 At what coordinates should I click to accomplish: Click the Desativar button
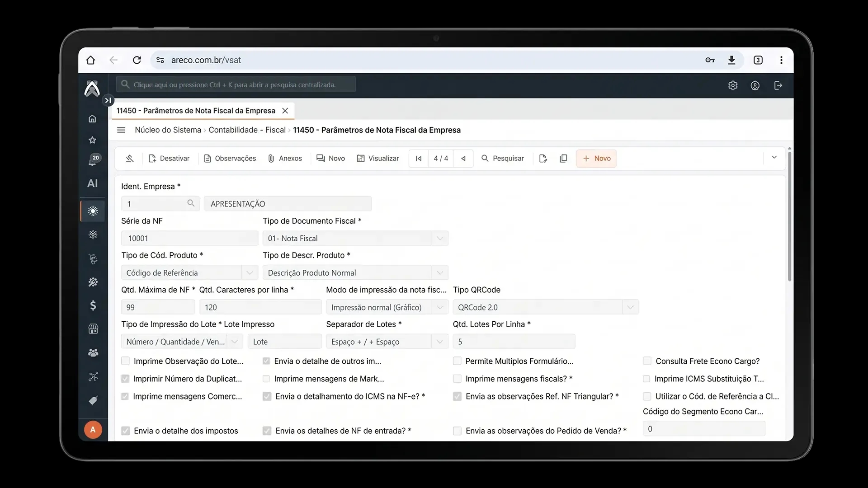pos(169,159)
